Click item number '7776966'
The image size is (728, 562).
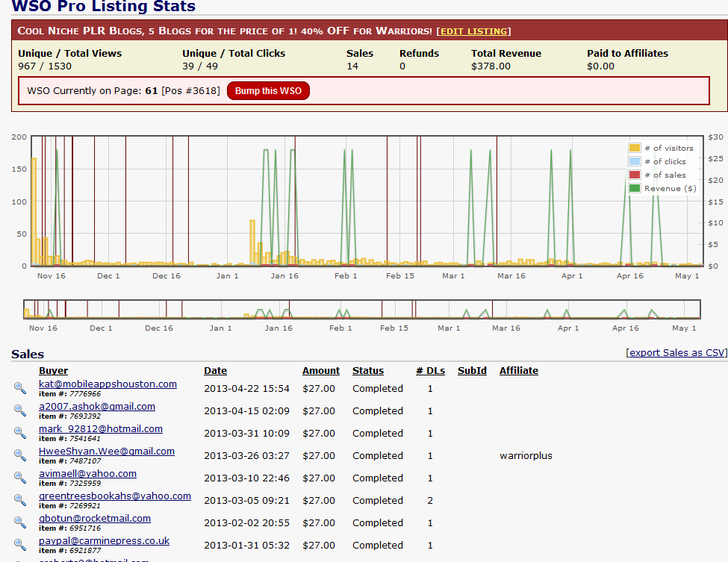pyautogui.click(x=85, y=394)
